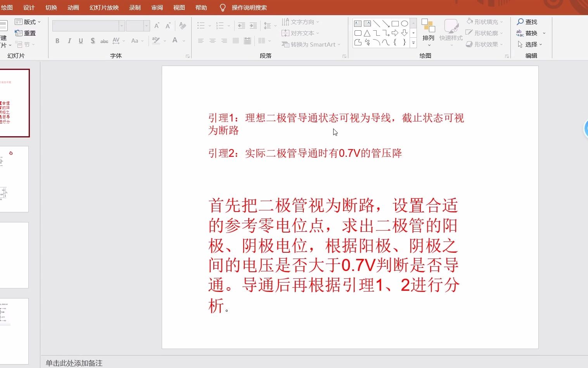Select the triangle shape
This screenshot has width=588, height=368.
click(367, 33)
